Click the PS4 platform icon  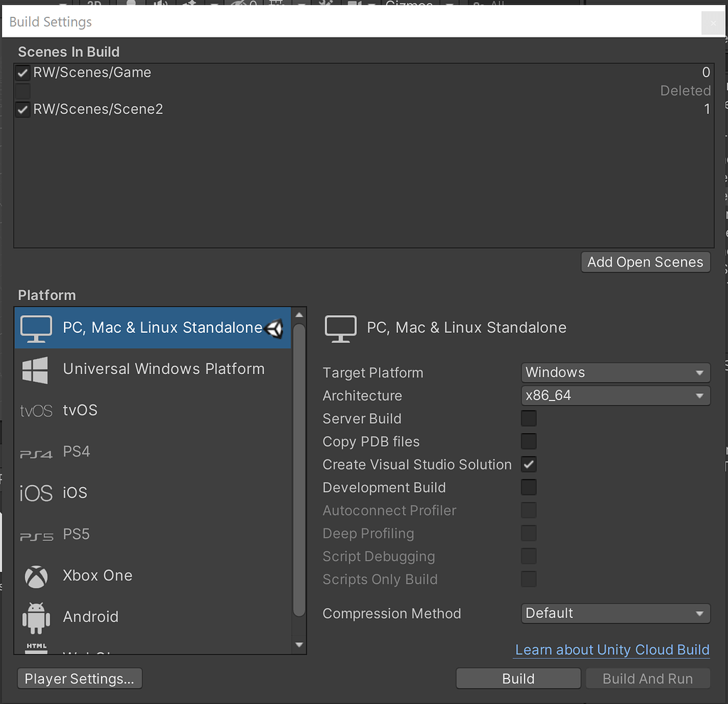click(x=36, y=453)
